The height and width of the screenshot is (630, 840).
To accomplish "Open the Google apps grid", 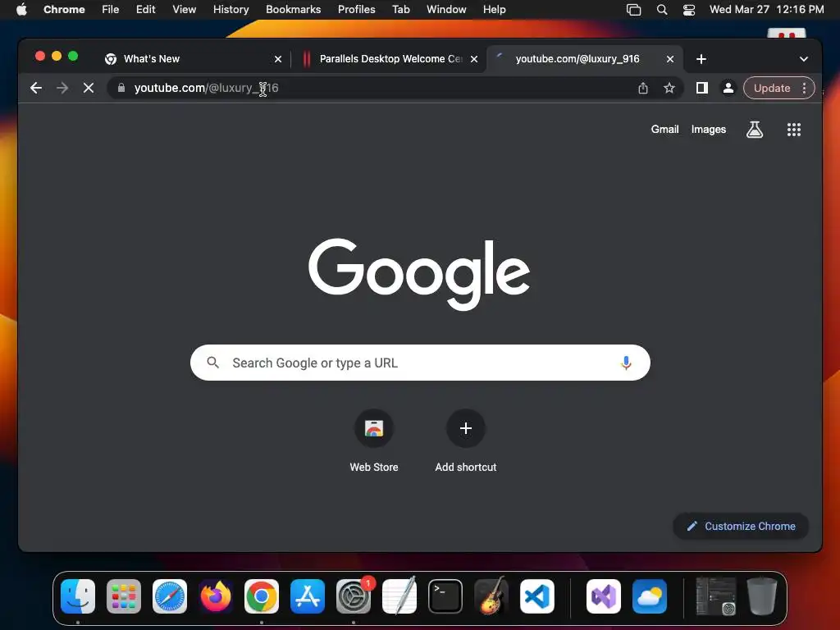I will pos(794,129).
